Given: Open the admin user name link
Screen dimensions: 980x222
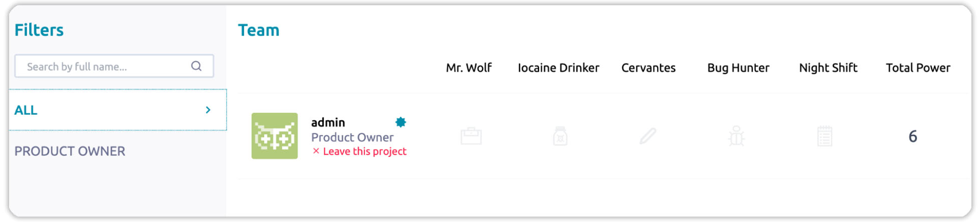Looking at the screenshot, I should click(328, 122).
